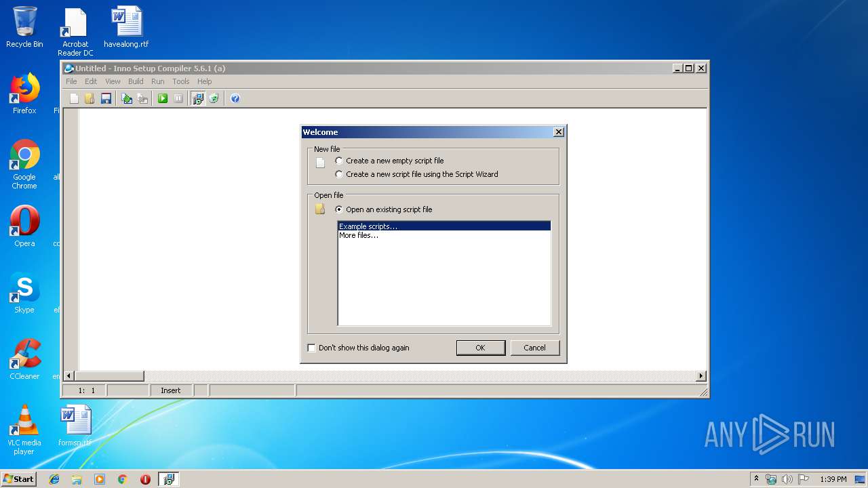Open Chrome from the taskbar
This screenshot has height=488, width=868.
point(122,479)
